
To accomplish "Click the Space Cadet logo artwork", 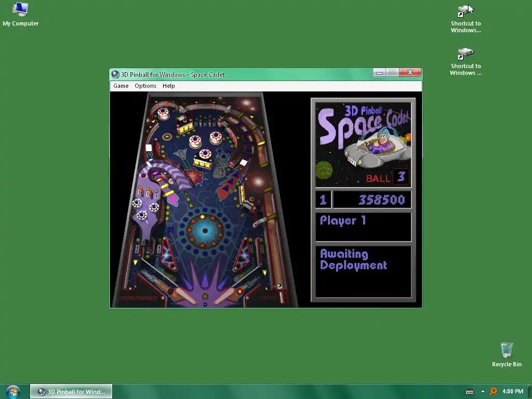I will 363,145.
